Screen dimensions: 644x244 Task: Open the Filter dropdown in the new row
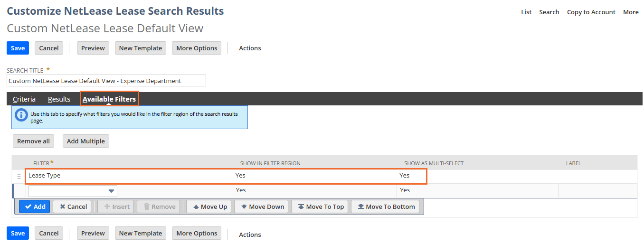[x=111, y=191]
